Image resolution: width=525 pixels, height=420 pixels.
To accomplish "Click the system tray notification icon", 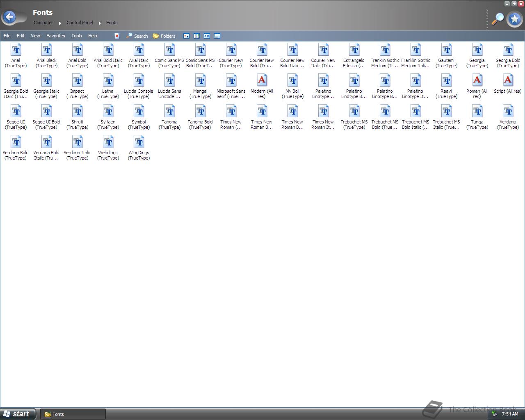I will tap(495, 414).
